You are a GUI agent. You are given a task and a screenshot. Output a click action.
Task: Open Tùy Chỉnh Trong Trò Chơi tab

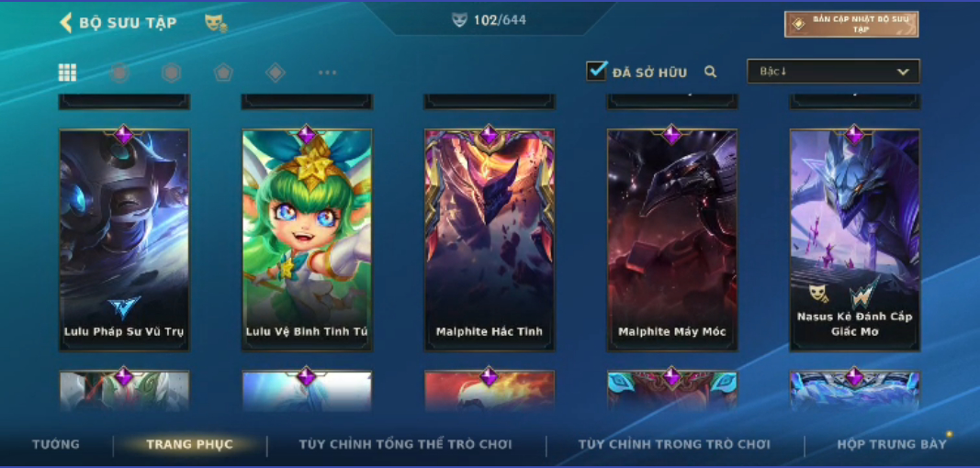click(x=674, y=444)
